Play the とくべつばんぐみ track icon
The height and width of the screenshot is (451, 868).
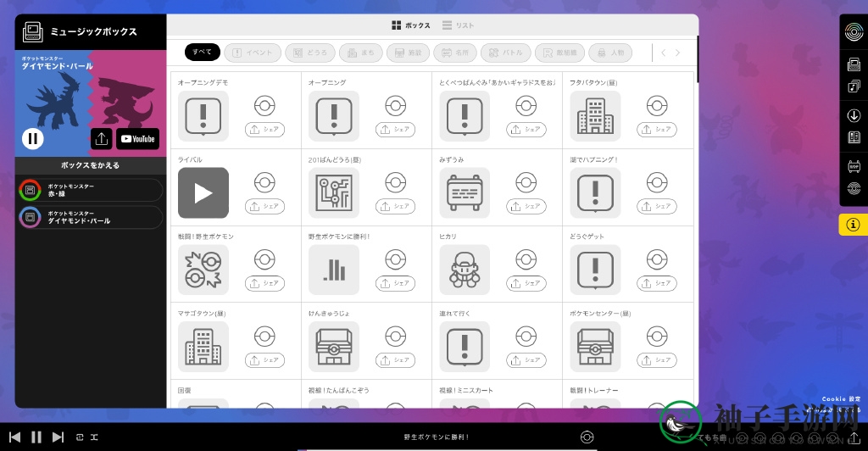(x=465, y=116)
